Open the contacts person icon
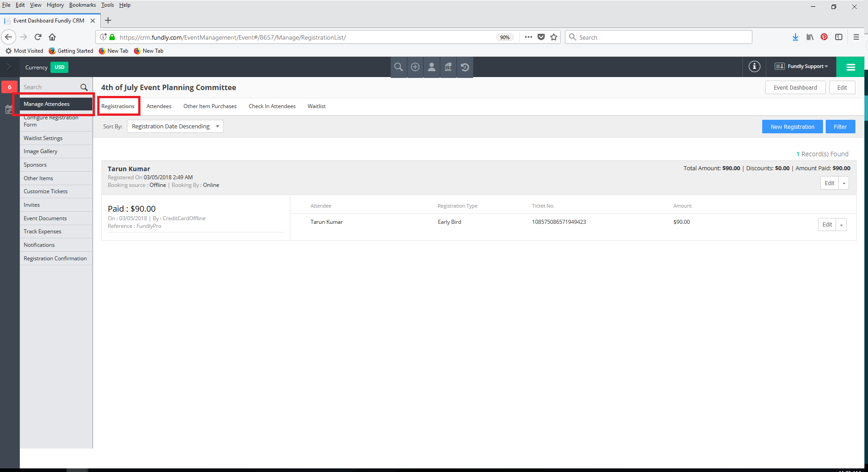 [431, 67]
